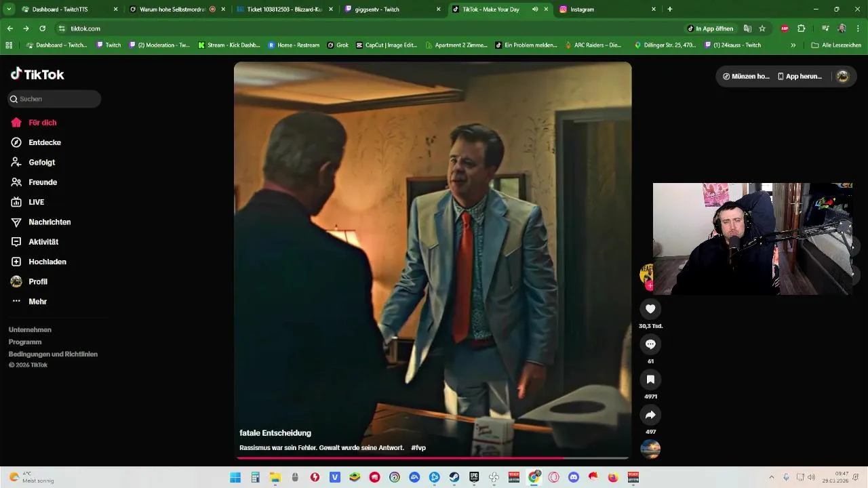Open tab search dropdown arrow

click(x=9, y=9)
